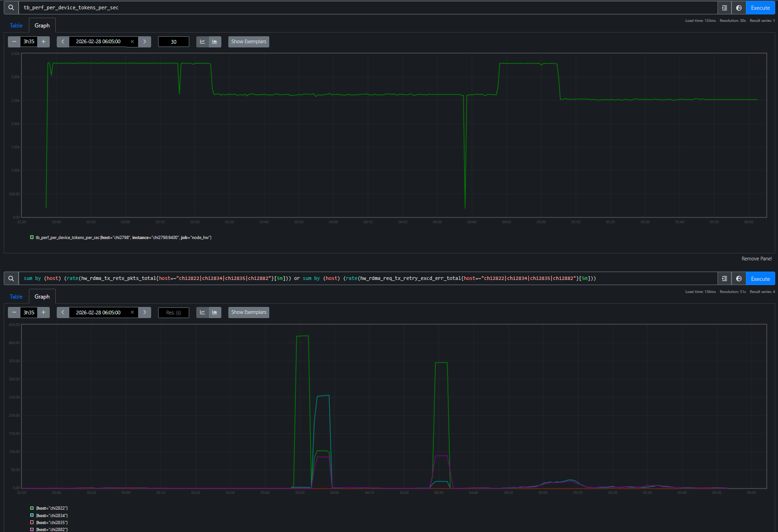The height and width of the screenshot is (532, 778).
Task: Click the search icon beside the rdma query bar
Action: 10,278
